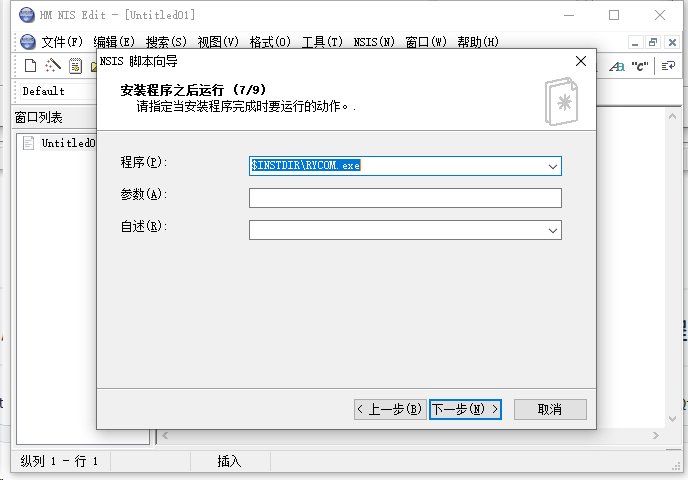Click the 下一步(N) next button
Screen dimensions: 688x480
(x=465, y=409)
